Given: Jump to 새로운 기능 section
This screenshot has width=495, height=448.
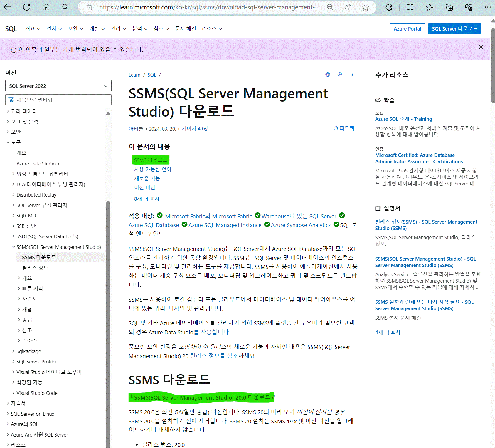Looking at the screenshot, I should tap(147, 178).
